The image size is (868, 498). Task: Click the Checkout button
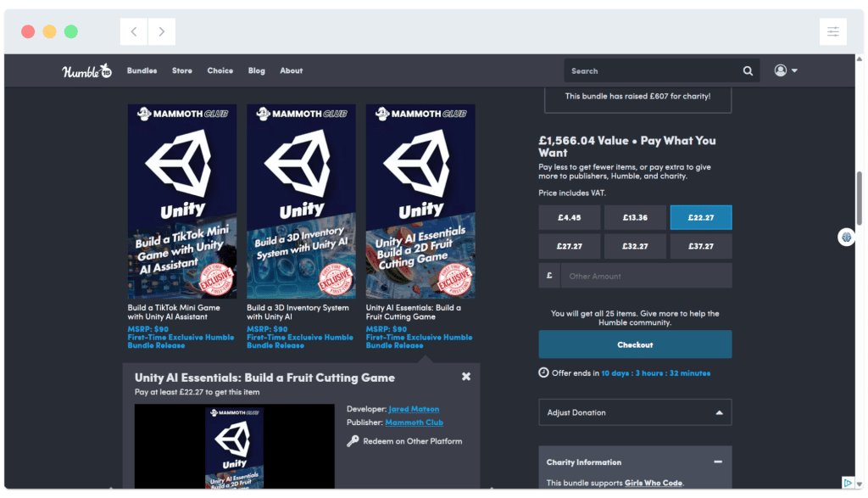(635, 344)
